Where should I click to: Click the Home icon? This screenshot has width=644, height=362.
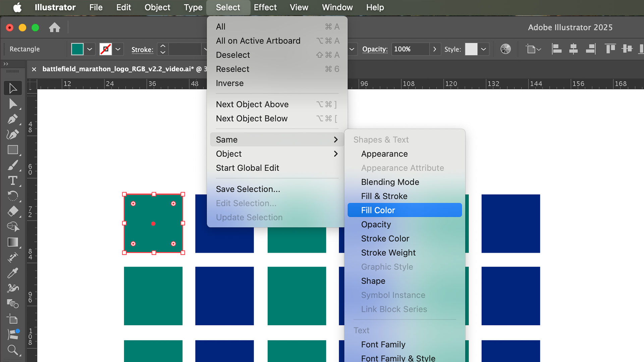point(54,27)
